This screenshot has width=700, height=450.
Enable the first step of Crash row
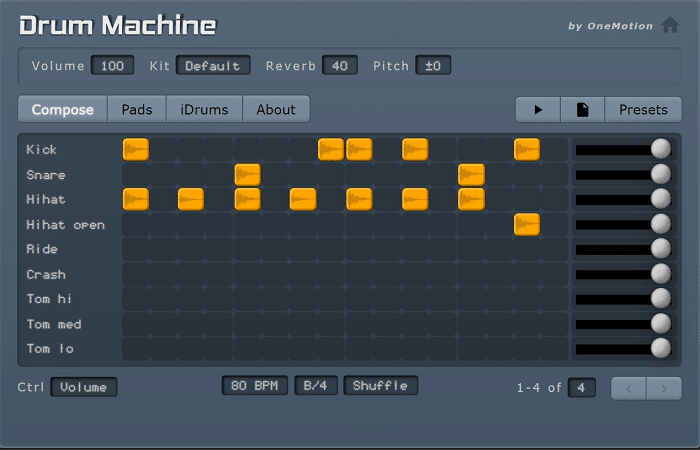(136, 274)
